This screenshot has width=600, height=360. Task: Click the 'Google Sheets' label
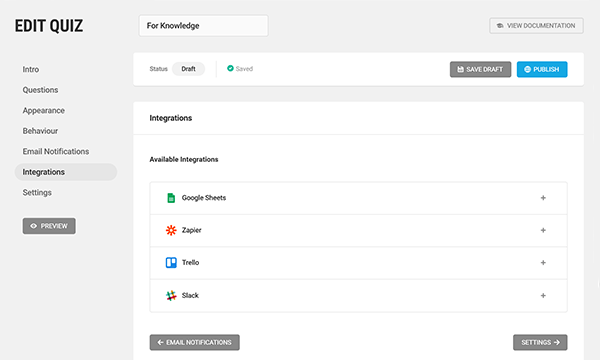click(x=204, y=198)
